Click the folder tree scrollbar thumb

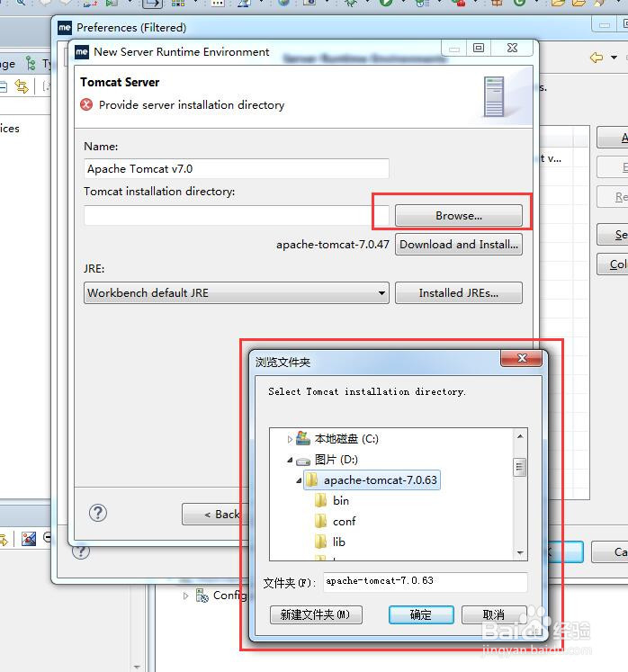(519, 467)
